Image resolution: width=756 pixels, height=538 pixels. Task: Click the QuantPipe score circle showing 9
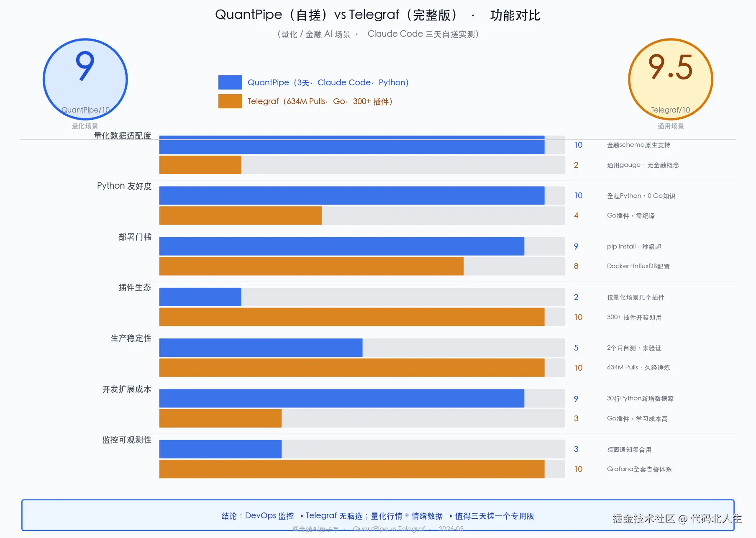click(x=85, y=79)
